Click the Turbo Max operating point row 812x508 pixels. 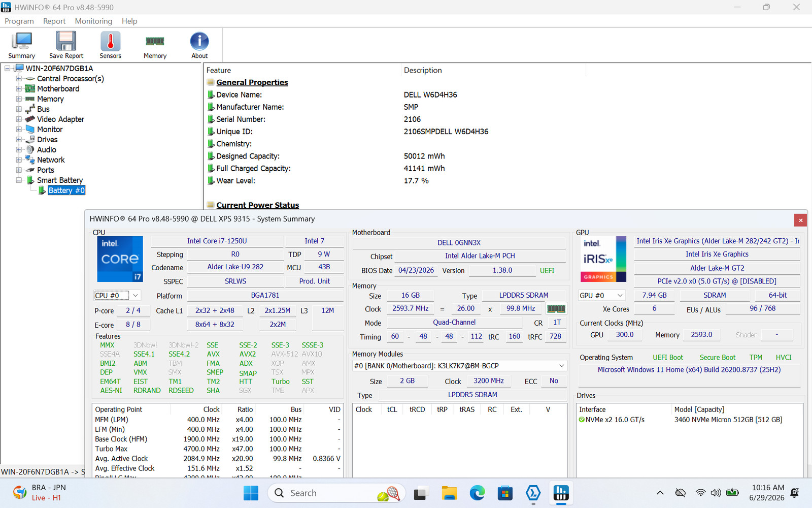(218, 449)
